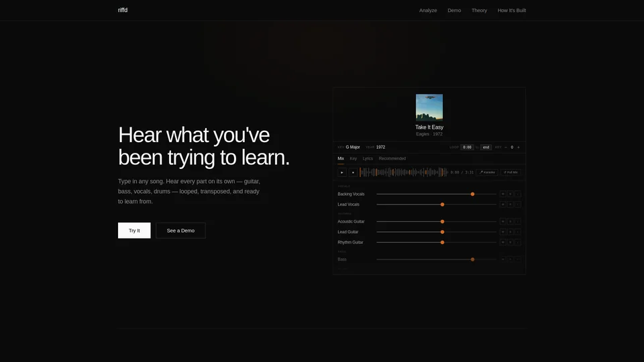Switch to the Mix tab
The width and height of the screenshot is (644, 362).
point(341,158)
